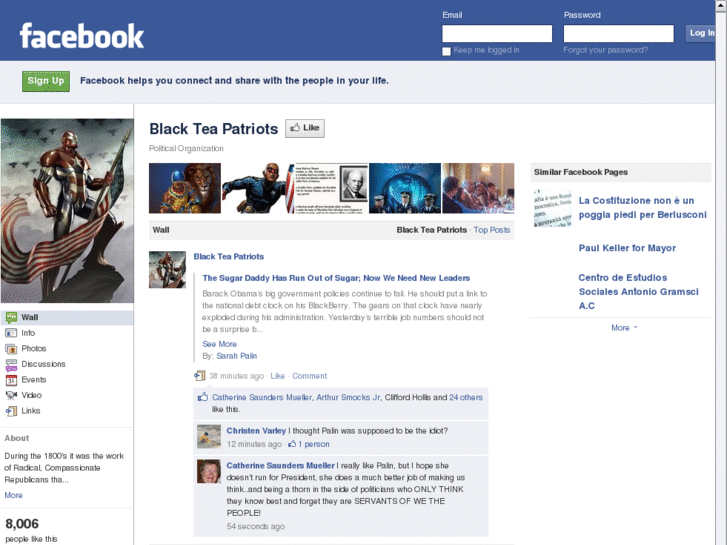
Task: Click the Video camera icon
Action: pos(11,395)
